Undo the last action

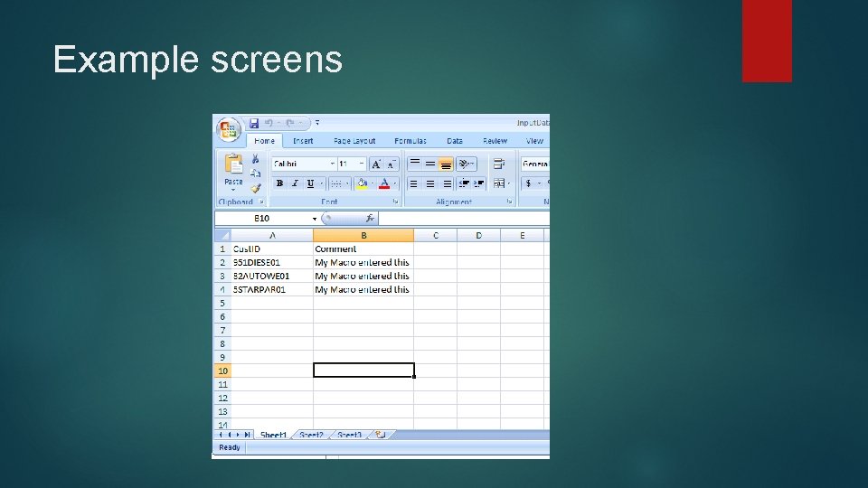point(269,123)
